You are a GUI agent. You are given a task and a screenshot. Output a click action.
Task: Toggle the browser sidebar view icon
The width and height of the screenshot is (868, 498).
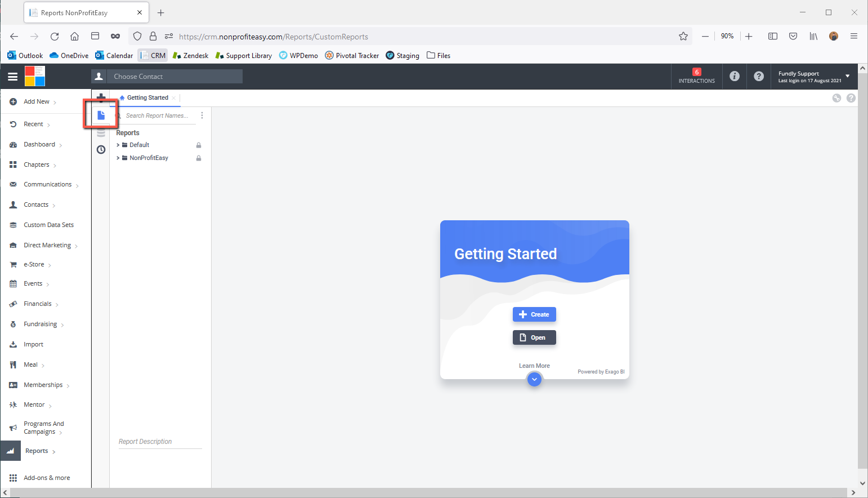click(773, 36)
